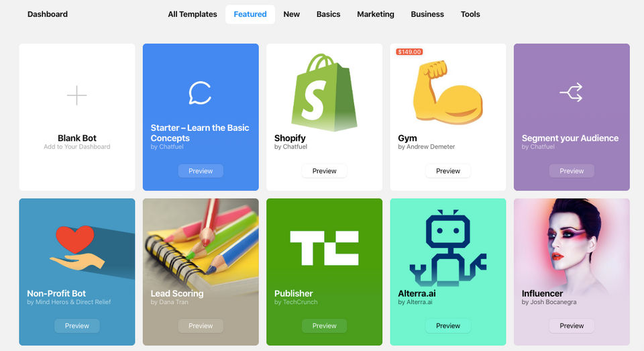Click the $149.00 price badge
The image size is (644, 351).
[409, 52]
